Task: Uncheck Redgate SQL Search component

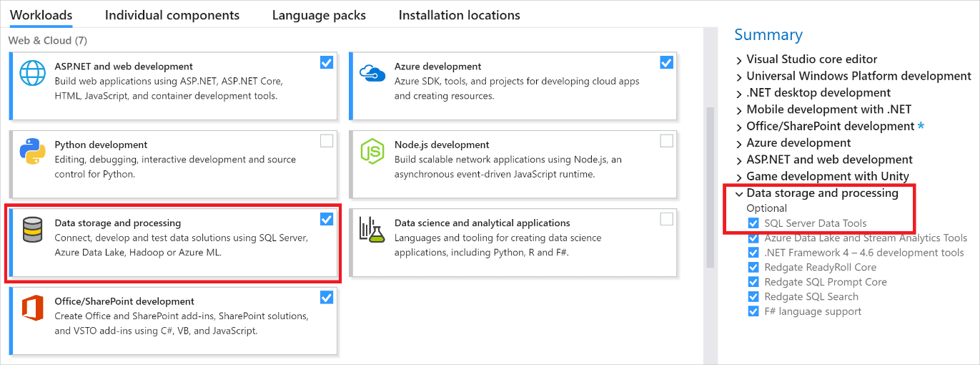Action: pyautogui.click(x=753, y=296)
